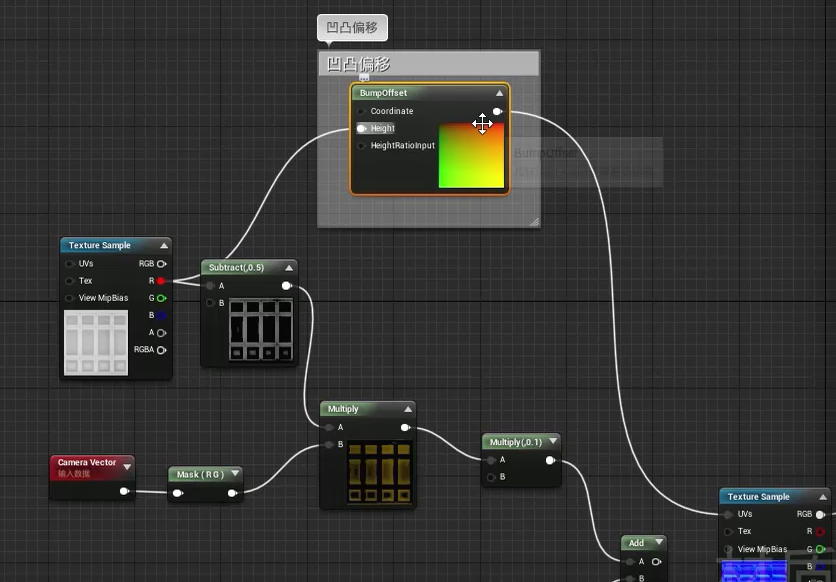Select the 凹凸偏移 comment box header
Image resolution: width=836 pixels, height=582 pixels.
(x=429, y=64)
